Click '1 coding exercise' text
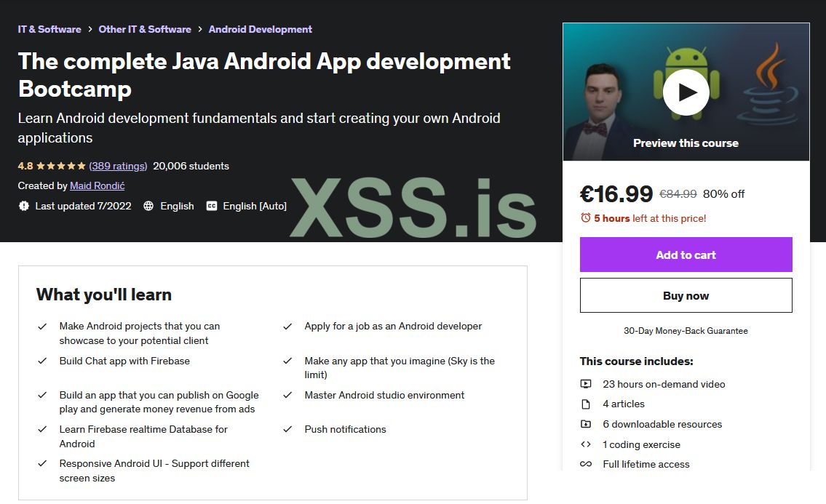This screenshot has height=504, width=826. point(642,444)
